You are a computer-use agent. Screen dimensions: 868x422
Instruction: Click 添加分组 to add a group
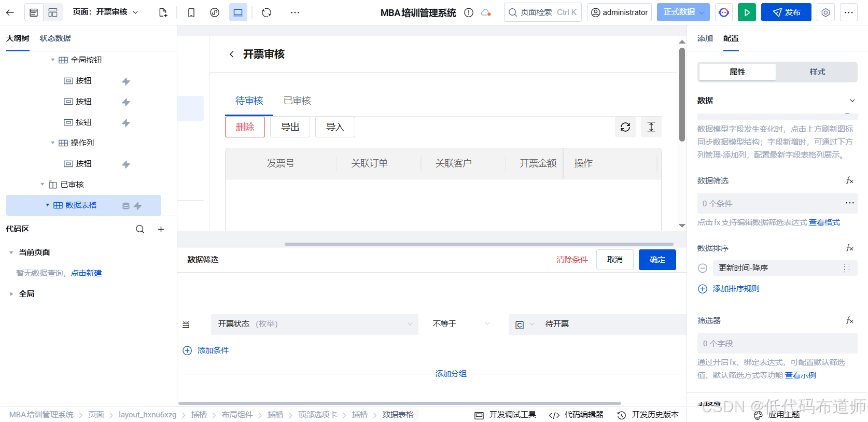pyautogui.click(x=451, y=374)
